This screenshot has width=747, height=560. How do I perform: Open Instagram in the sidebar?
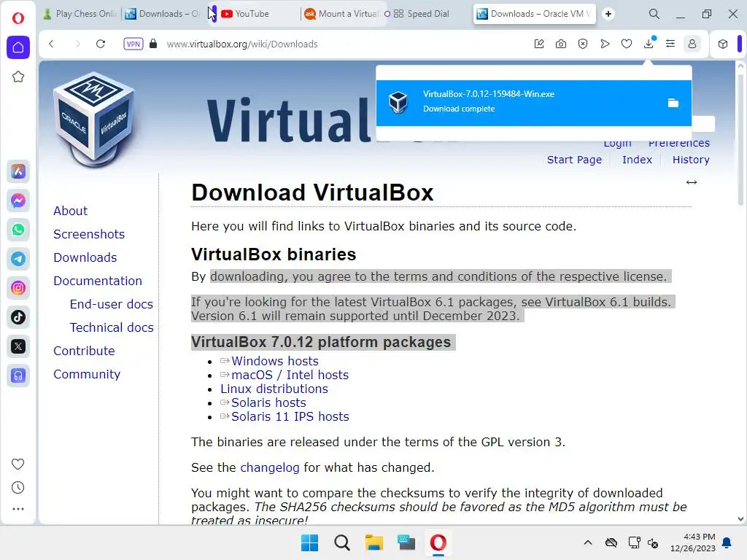(x=18, y=288)
